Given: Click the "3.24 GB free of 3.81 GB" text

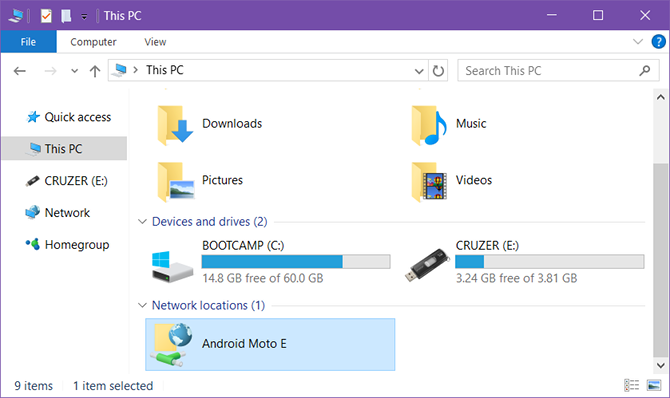Looking at the screenshot, I should pos(516,278).
